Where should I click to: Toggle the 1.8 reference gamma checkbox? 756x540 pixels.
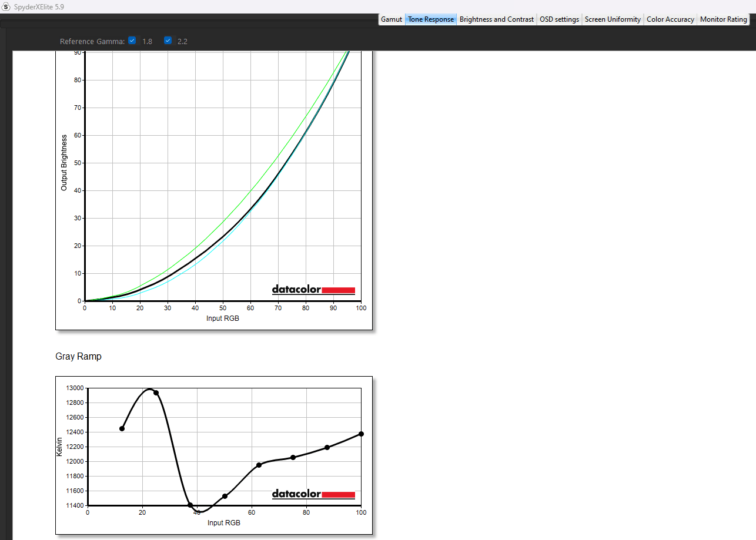(x=132, y=41)
